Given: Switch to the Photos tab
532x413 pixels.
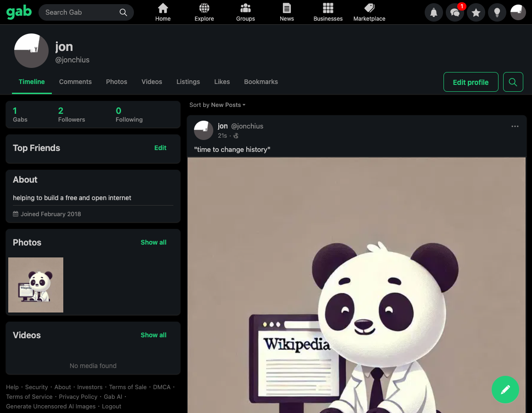Looking at the screenshot, I should [x=116, y=82].
